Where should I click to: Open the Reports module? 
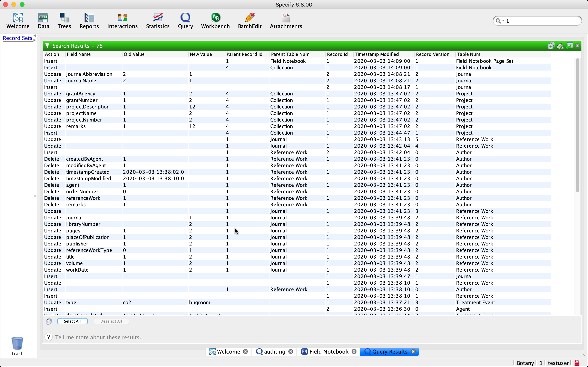pyautogui.click(x=89, y=21)
